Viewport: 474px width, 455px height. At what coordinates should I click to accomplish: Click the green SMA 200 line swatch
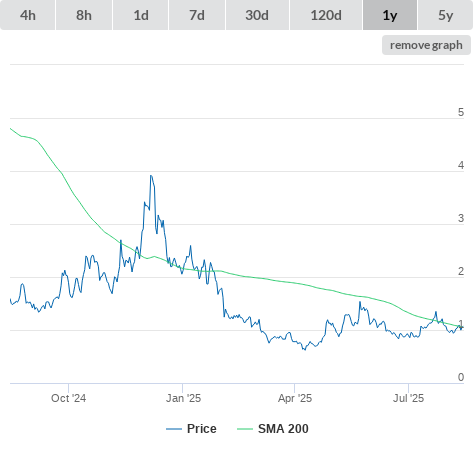pyautogui.click(x=245, y=429)
